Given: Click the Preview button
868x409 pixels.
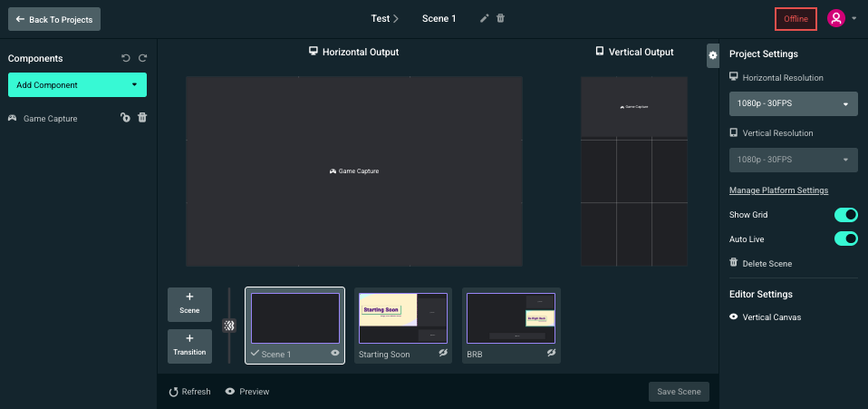Looking at the screenshot, I should (247, 392).
